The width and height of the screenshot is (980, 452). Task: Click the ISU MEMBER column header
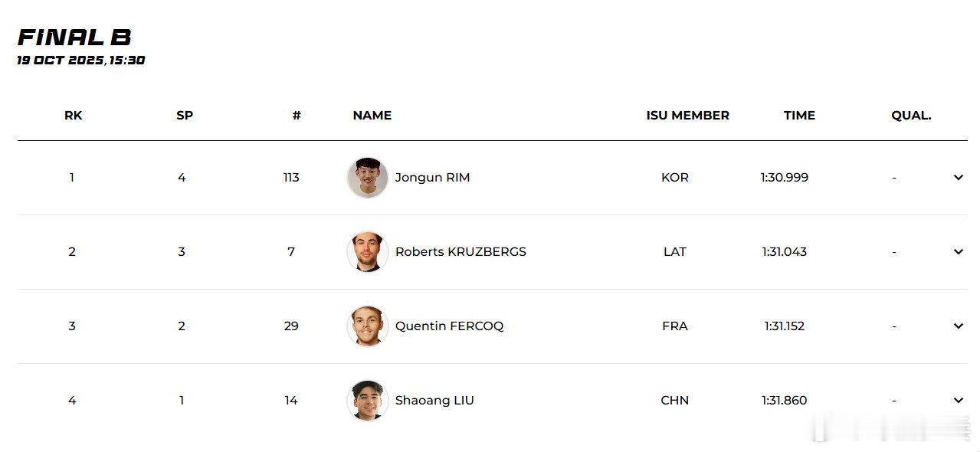pos(687,116)
